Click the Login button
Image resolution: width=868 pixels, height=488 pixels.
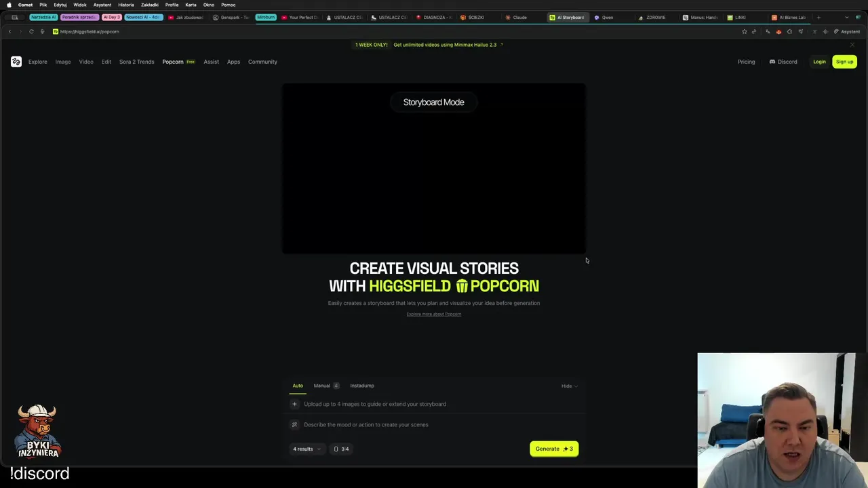819,62
